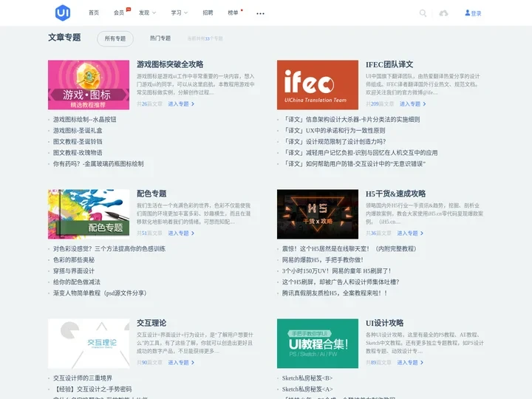The width and height of the screenshot is (532, 399).
Task: Click arrow beside UI设计攻略 进入专题
Action: [422, 362]
